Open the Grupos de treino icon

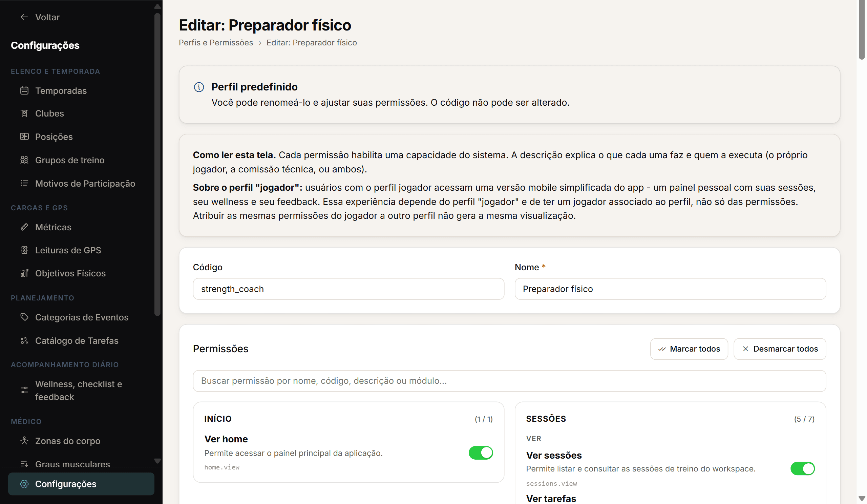point(24,160)
